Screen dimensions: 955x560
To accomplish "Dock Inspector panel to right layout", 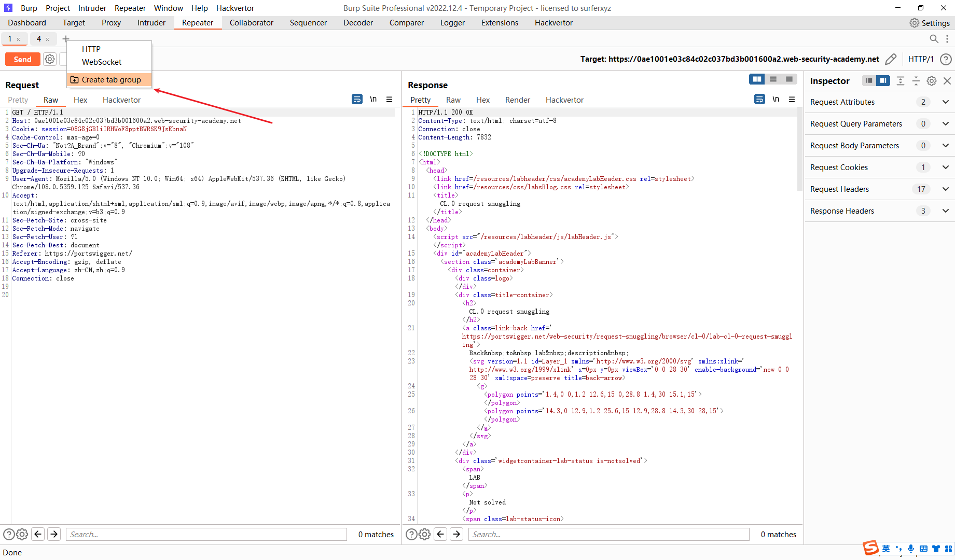I will [x=883, y=81].
